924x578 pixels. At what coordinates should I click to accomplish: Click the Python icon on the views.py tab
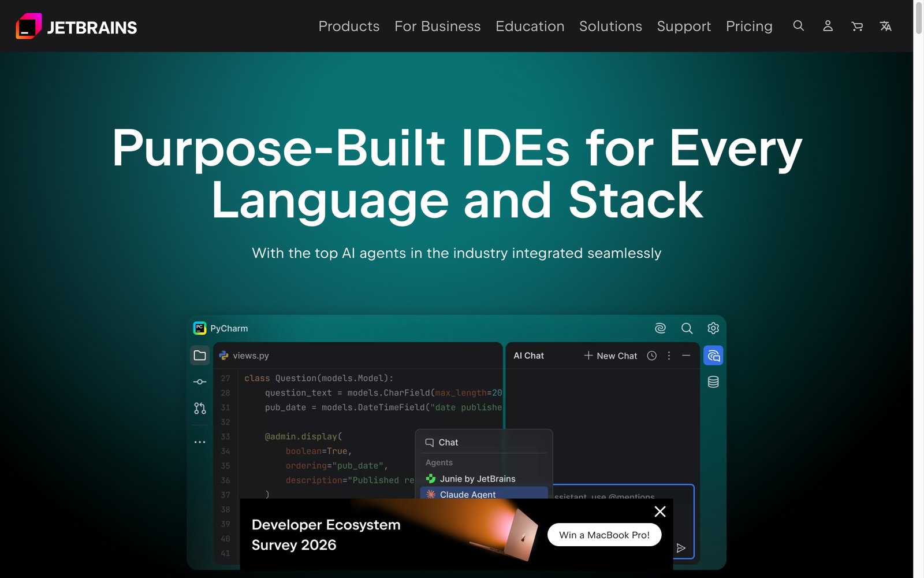(224, 355)
